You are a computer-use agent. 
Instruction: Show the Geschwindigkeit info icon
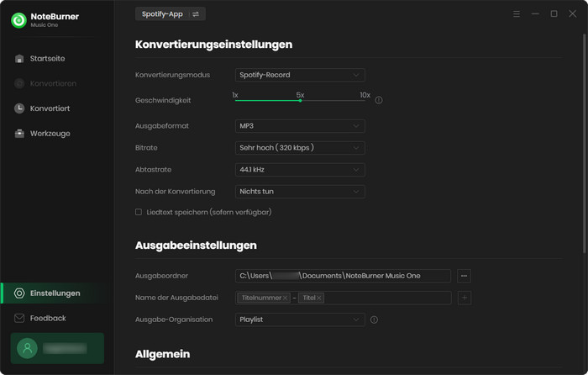coord(379,100)
